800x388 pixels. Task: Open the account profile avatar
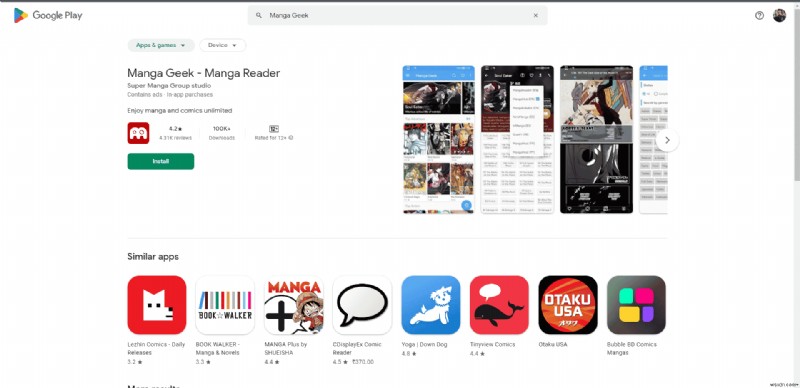[779, 15]
